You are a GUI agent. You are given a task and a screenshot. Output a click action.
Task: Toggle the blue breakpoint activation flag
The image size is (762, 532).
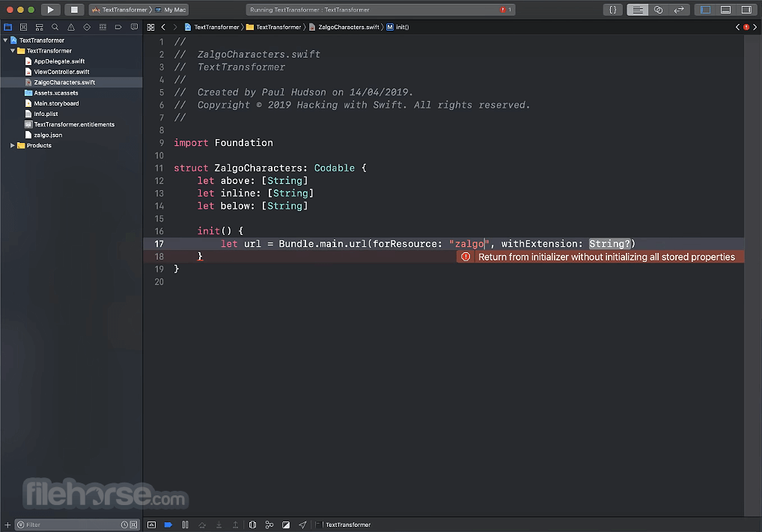click(x=168, y=525)
